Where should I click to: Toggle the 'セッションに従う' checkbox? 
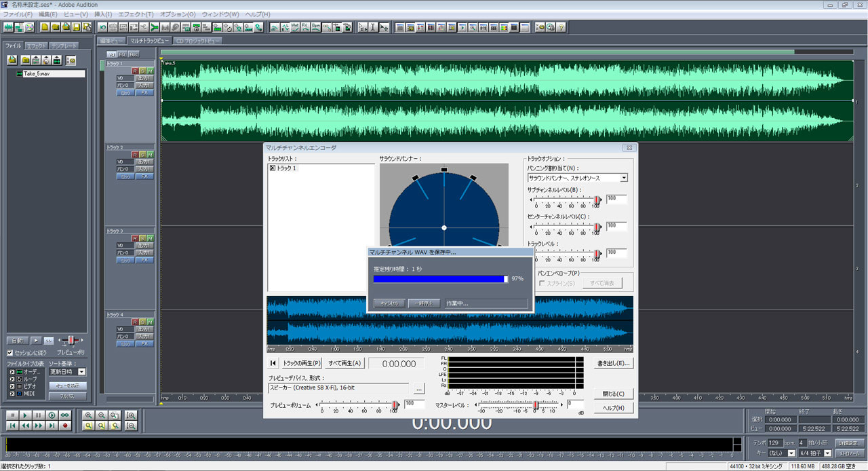(9, 353)
